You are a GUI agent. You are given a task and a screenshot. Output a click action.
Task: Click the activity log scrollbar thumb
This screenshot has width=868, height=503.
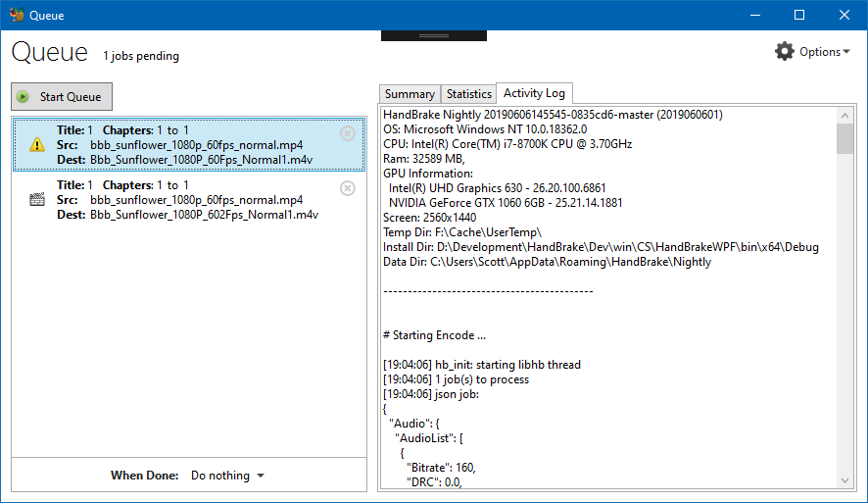pyautogui.click(x=844, y=138)
